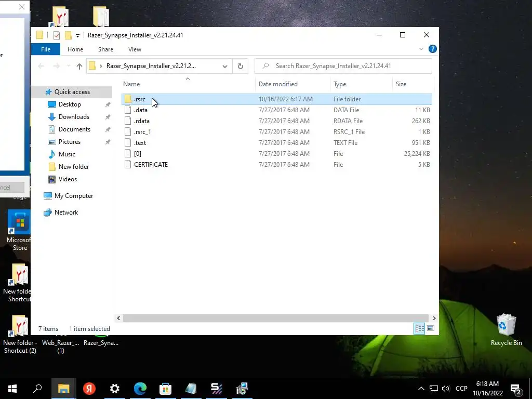This screenshot has height=399, width=532.
Task: Click the address bar path
Action: tap(151, 66)
